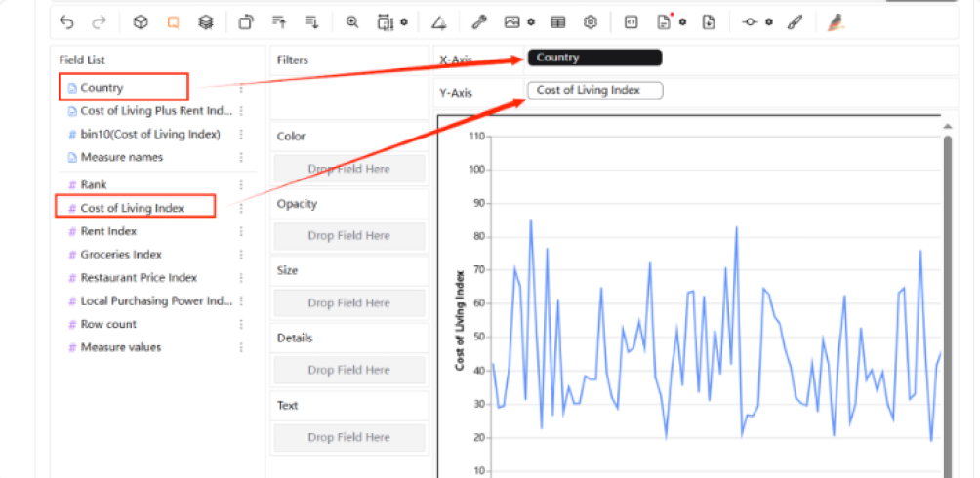Image resolution: width=980 pixels, height=478 pixels.
Task: Open three-dot menu for Measure values
Action: point(241,347)
